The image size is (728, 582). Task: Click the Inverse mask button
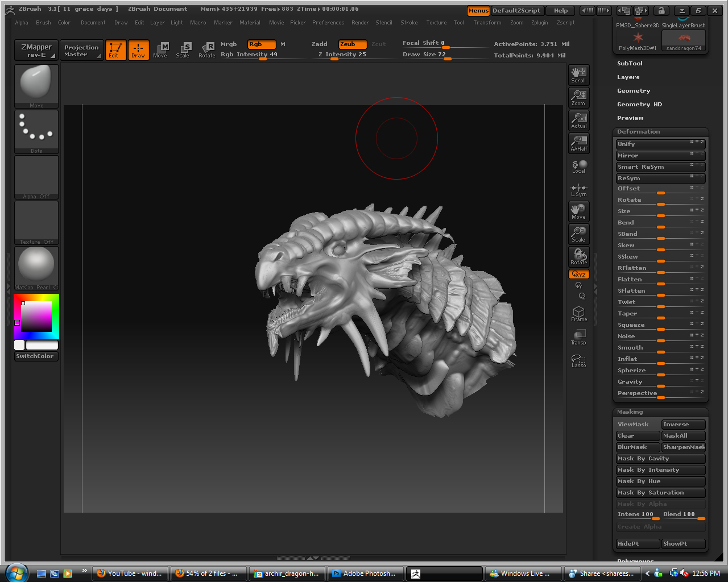point(684,425)
